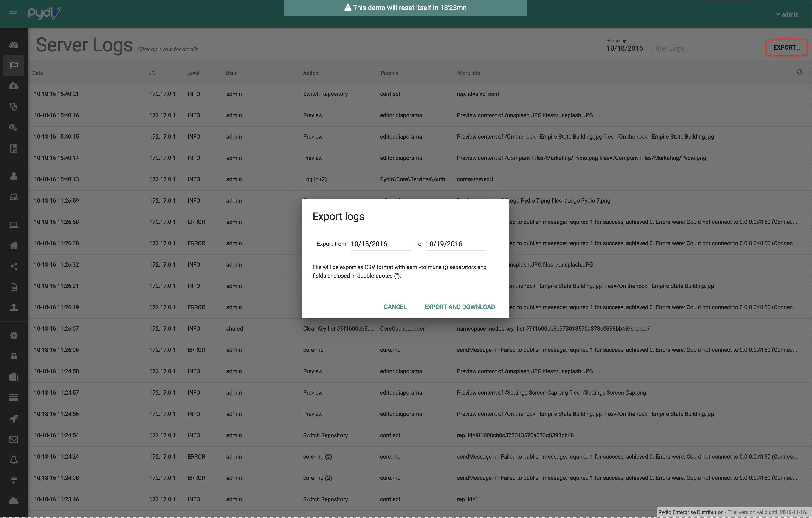The image size is (812, 518).
Task: Open the To date field 10/19/2016
Action: pos(456,244)
